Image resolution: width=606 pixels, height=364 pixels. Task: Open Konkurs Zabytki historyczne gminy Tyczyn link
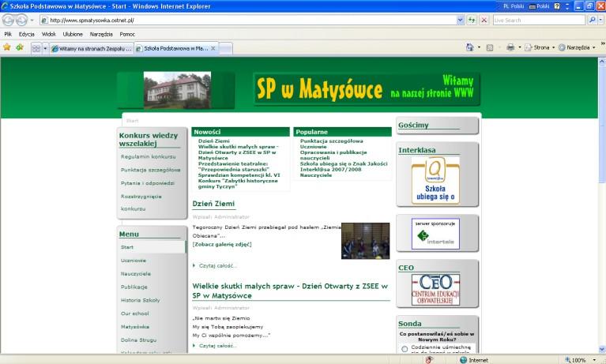(238, 183)
